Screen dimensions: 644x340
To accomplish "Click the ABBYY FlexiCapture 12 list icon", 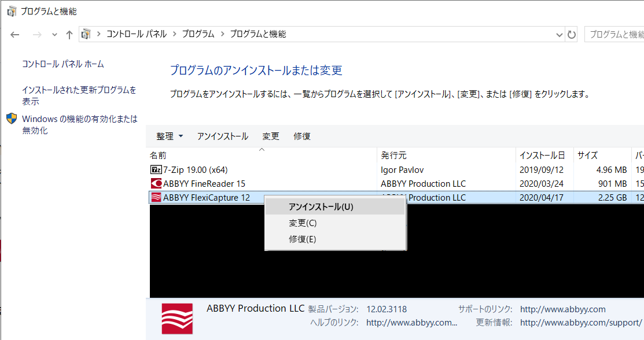I will tap(156, 198).
